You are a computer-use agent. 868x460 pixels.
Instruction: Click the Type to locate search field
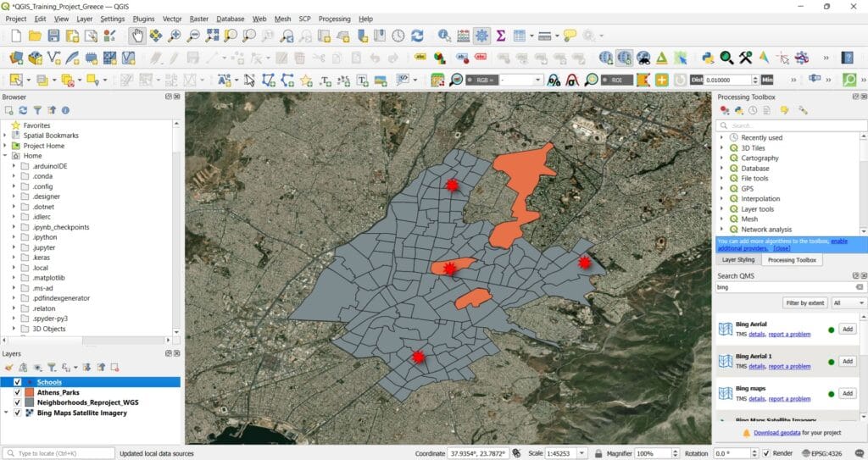click(58, 453)
